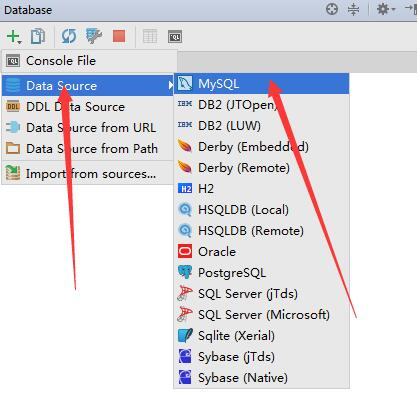Choose Derby (Remote) option
The height and width of the screenshot is (406, 417).
[262, 168]
